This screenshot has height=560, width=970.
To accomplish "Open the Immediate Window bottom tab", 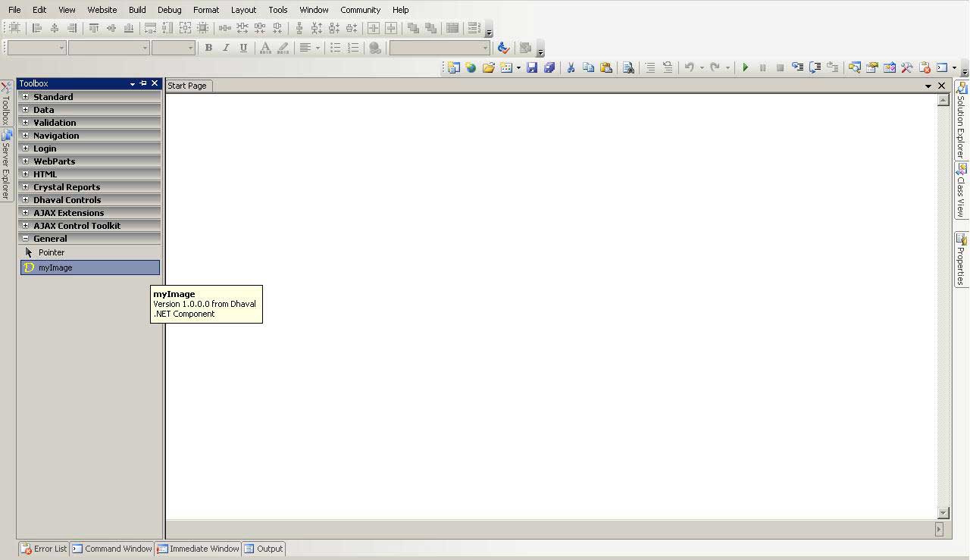I will (198, 549).
